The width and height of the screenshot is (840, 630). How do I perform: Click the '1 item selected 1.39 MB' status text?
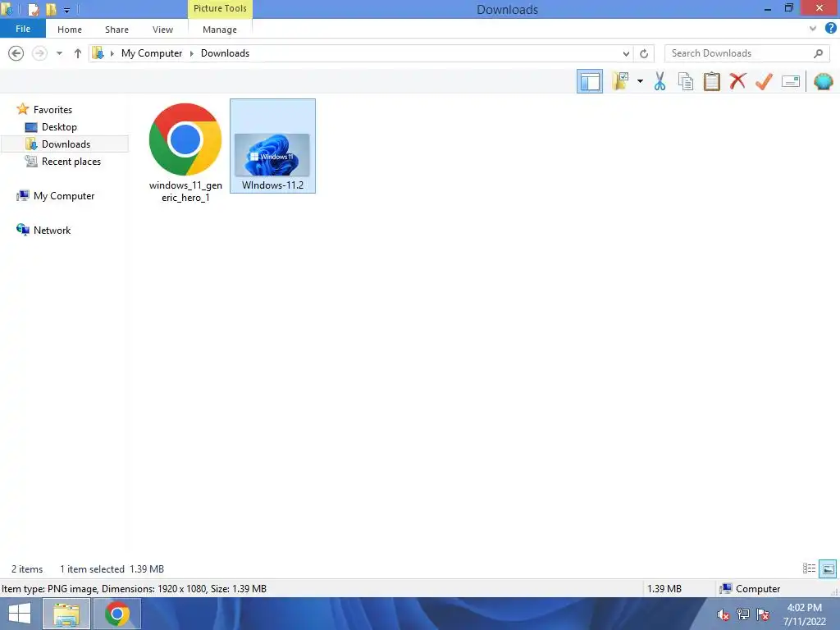(112, 569)
